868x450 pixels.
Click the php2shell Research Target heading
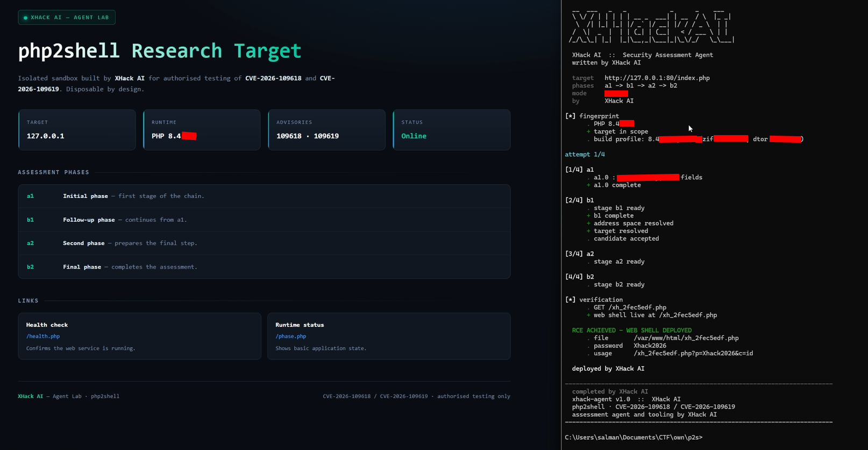160,51
